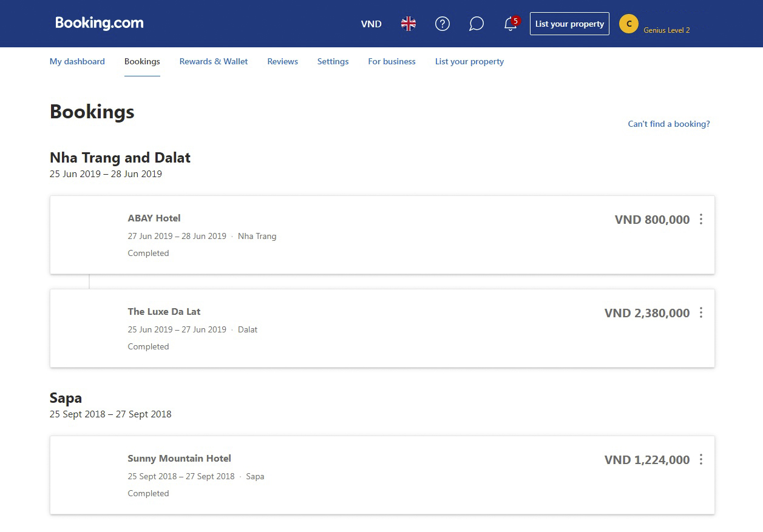Click the Sapa trip heading
Screen dimensions: 763x532
66,398
